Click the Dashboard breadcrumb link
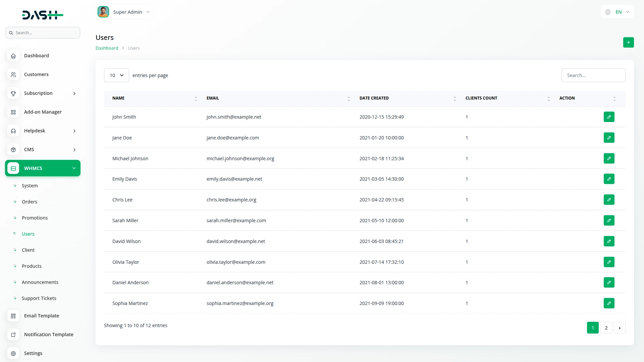Screen dimensions: 644x362 107,48
